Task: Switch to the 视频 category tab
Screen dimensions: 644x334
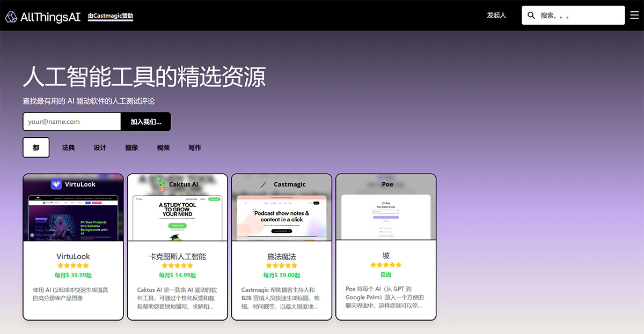Action: [163, 147]
